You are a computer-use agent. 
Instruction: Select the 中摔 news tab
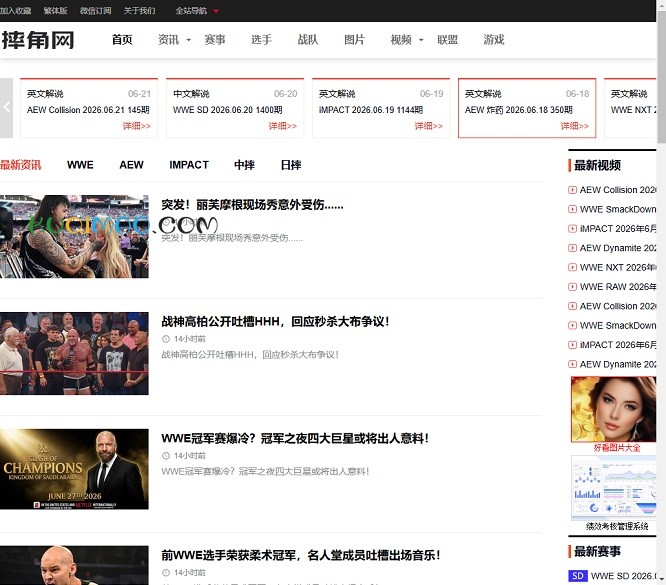point(244,165)
